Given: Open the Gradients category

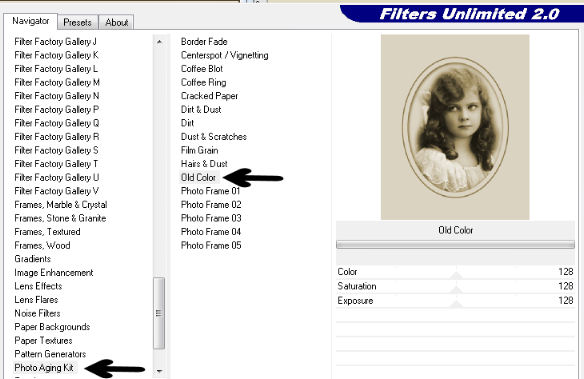Looking at the screenshot, I should (32, 259).
